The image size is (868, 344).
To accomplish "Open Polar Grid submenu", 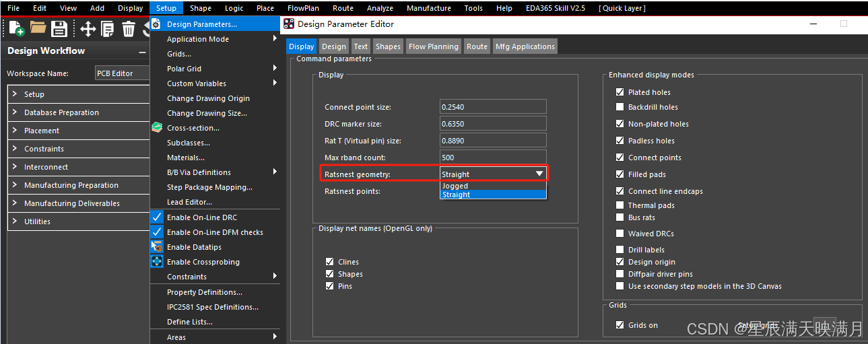I will click(215, 69).
